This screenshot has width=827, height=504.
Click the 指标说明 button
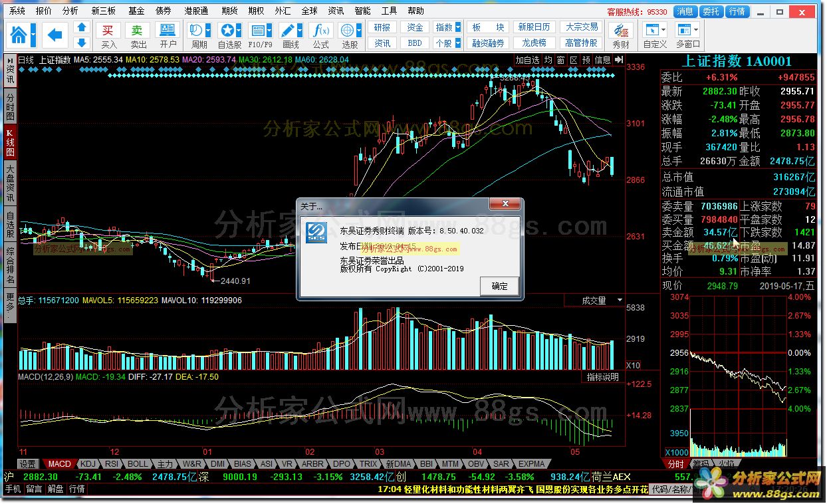click(603, 377)
